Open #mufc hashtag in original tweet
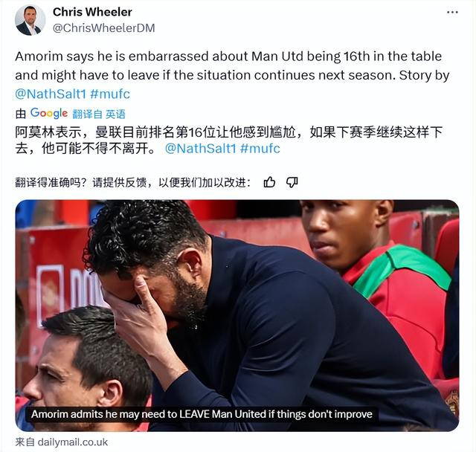Image resolution: width=476 pixels, height=452 pixels. point(110,94)
